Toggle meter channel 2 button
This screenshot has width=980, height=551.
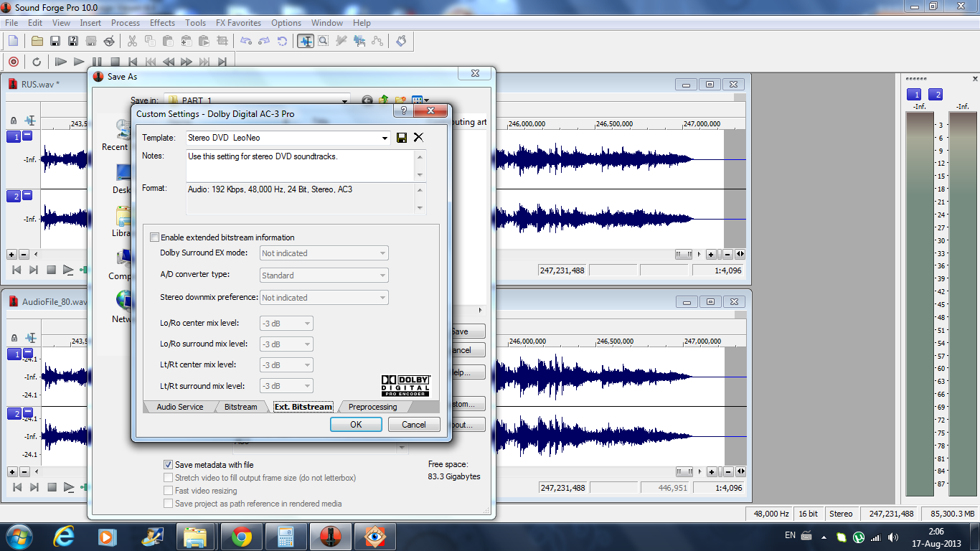click(936, 94)
